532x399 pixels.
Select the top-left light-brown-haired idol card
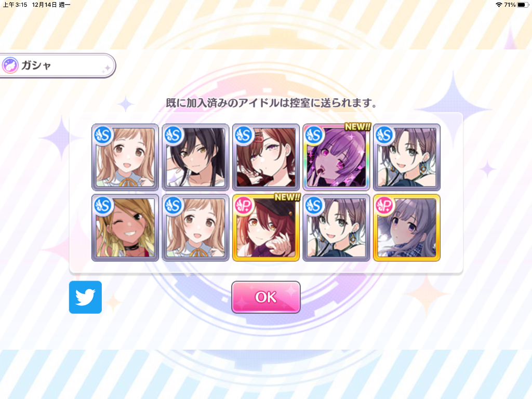125,157
